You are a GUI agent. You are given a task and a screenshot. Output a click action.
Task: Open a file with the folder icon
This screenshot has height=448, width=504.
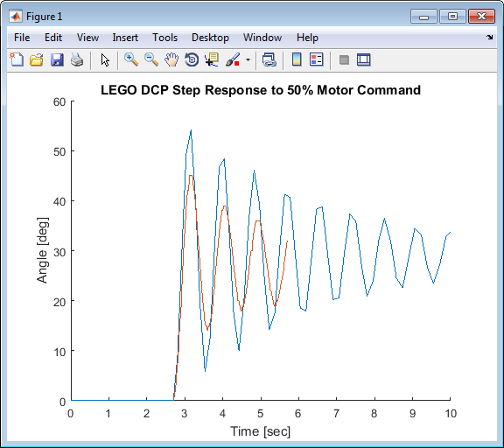(37, 59)
